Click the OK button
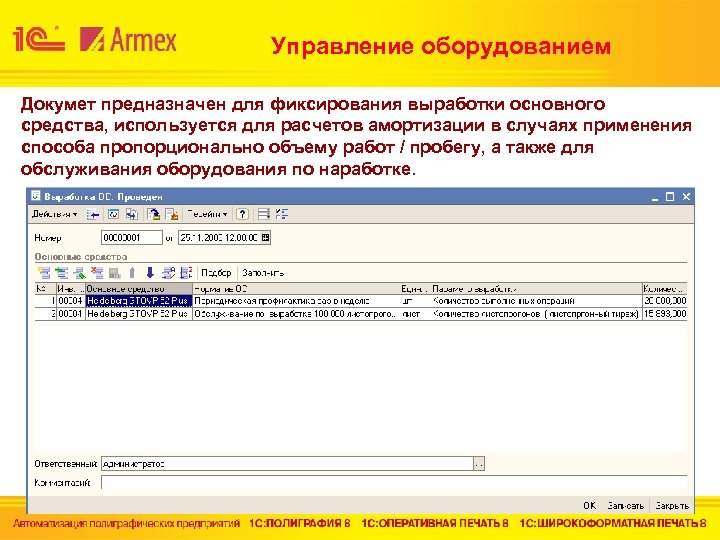The image size is (720, 540). (x=590, y=506)
